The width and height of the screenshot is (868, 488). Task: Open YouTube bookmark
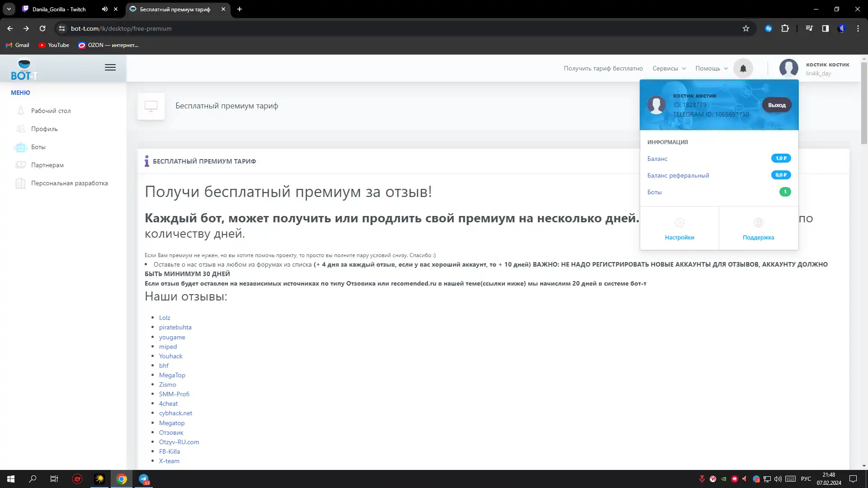click(54, 45)
